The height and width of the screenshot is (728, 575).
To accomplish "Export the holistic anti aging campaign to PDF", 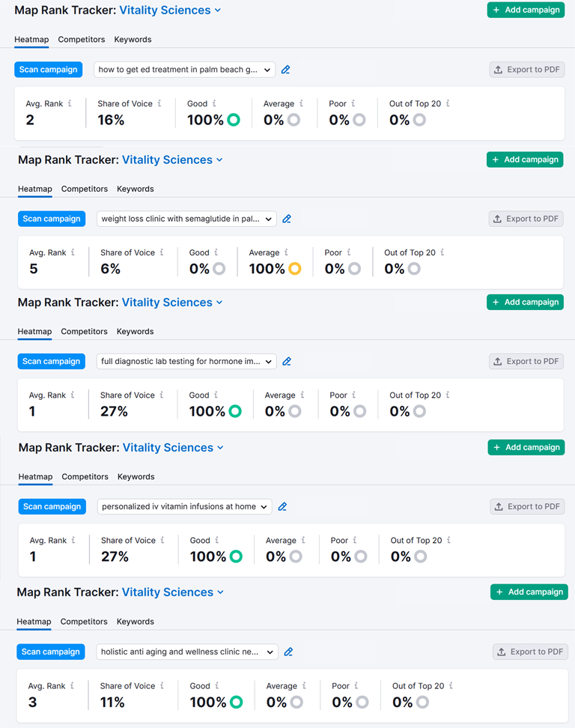I will coord(530,652).
